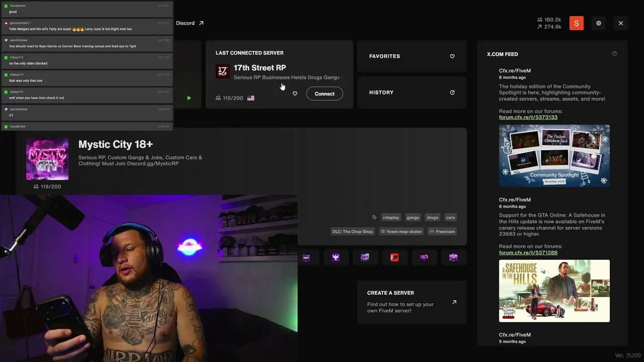Screen dimensions: 644x362
Task: Click the Kick icon above 'no the only video blocked'
Action: (x=6, y=57)
